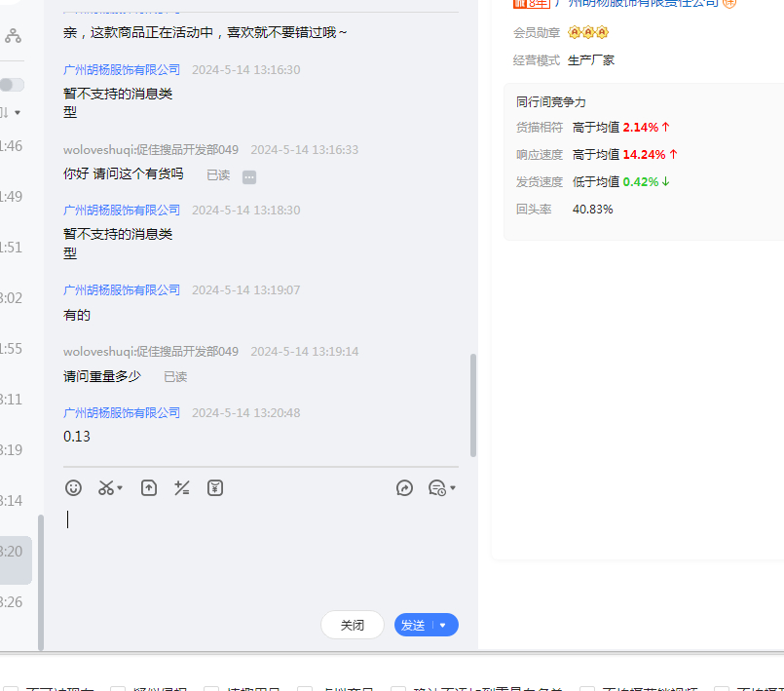Click the organization tree icon in sidebar
The image size is (784, 691).
tap(13, 36)
